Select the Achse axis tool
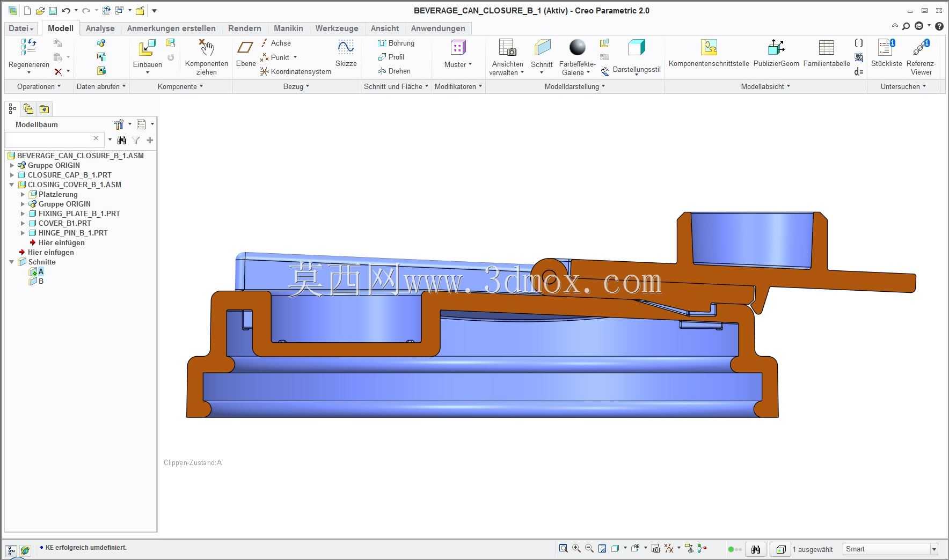This screenshot has height=560, width=949. (276, 43)
